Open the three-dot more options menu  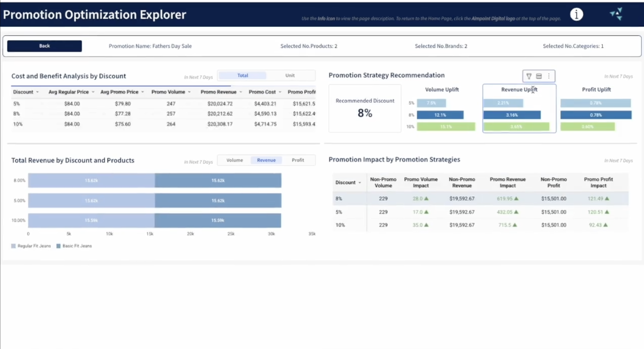pyautogui.click(x=549, y=76)
